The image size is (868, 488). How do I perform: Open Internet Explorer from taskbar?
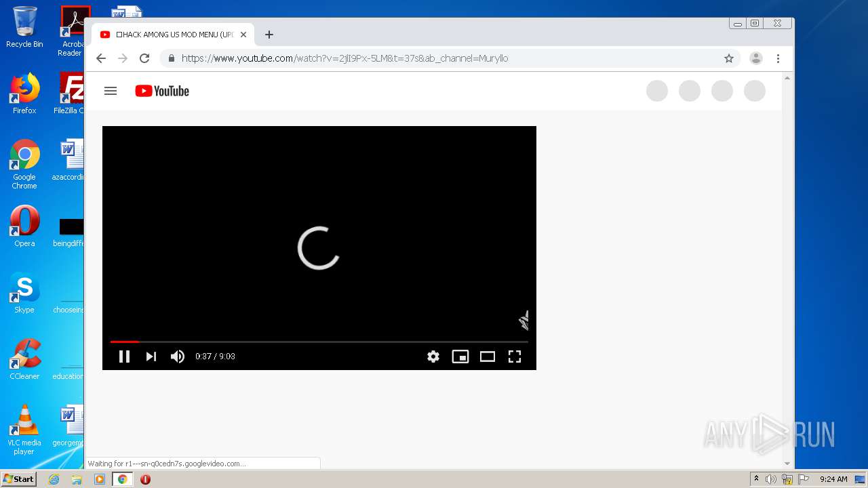point(54,479)
